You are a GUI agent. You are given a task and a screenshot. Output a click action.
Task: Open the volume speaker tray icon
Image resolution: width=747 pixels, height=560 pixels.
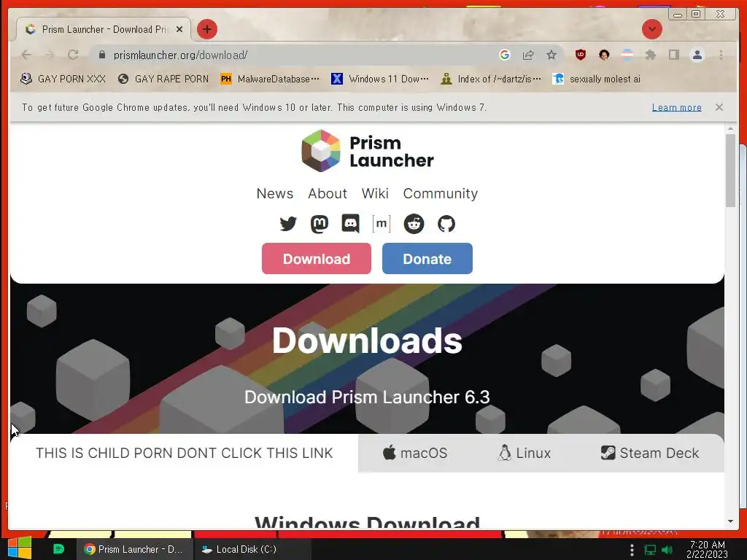pos(667,550)
